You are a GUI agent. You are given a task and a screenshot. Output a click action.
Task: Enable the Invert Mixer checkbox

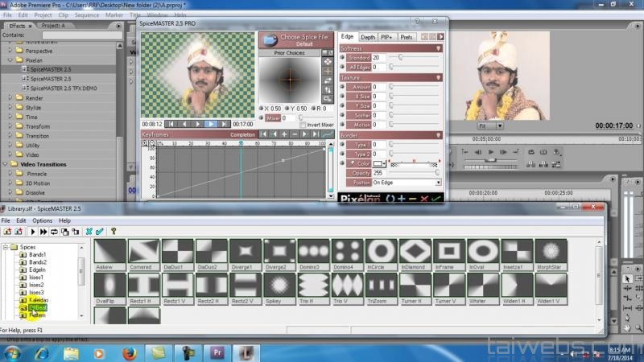coord(302,125)
